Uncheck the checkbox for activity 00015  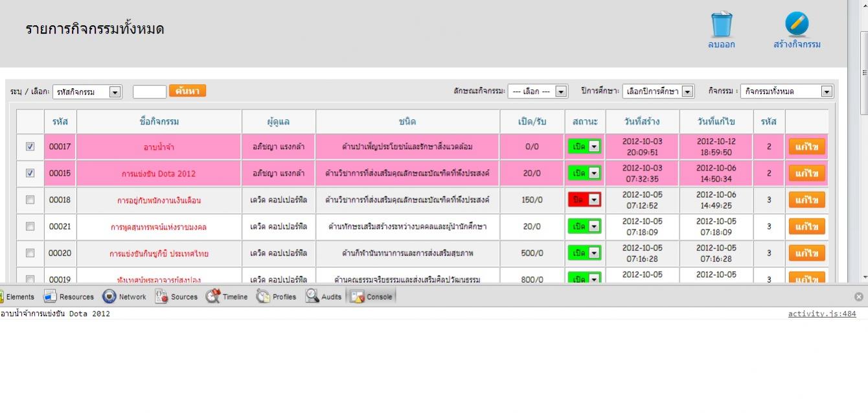(30, 173)
